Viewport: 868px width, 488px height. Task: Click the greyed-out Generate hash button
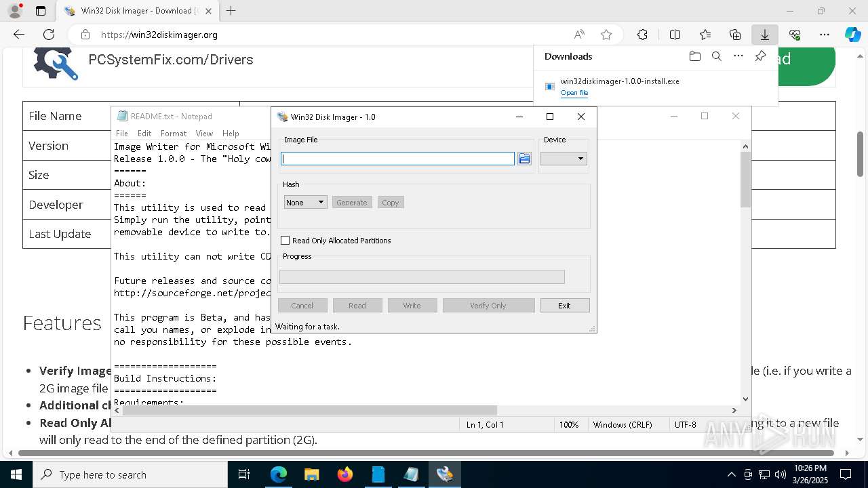pyautogui.click(x=352, y=202)
